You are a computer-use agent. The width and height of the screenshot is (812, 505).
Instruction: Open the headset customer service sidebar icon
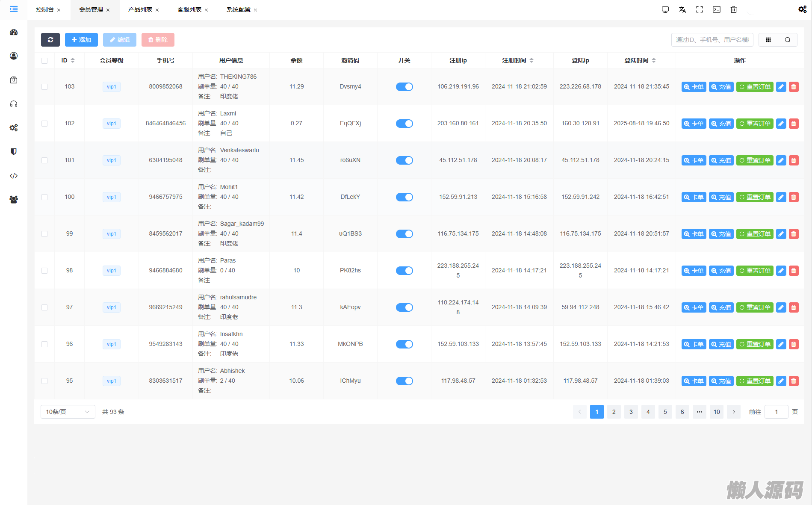pos(14,104)
